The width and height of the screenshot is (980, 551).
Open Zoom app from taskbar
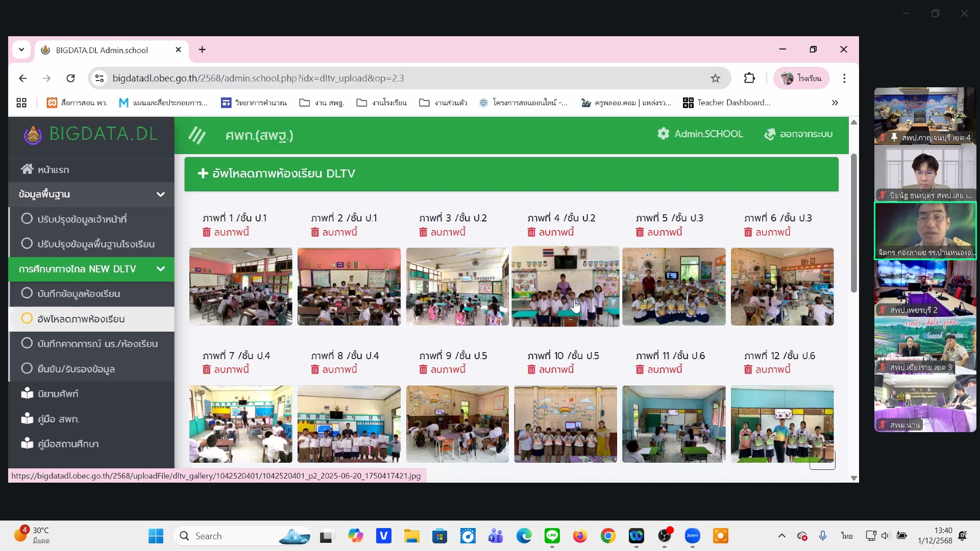pyautogui.click(x=692, y=536)
